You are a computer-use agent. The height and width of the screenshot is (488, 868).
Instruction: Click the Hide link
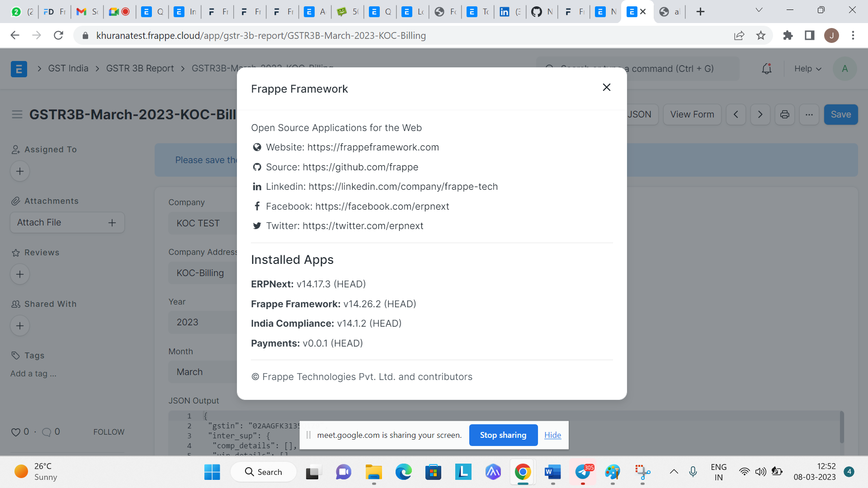click(552, 435)
